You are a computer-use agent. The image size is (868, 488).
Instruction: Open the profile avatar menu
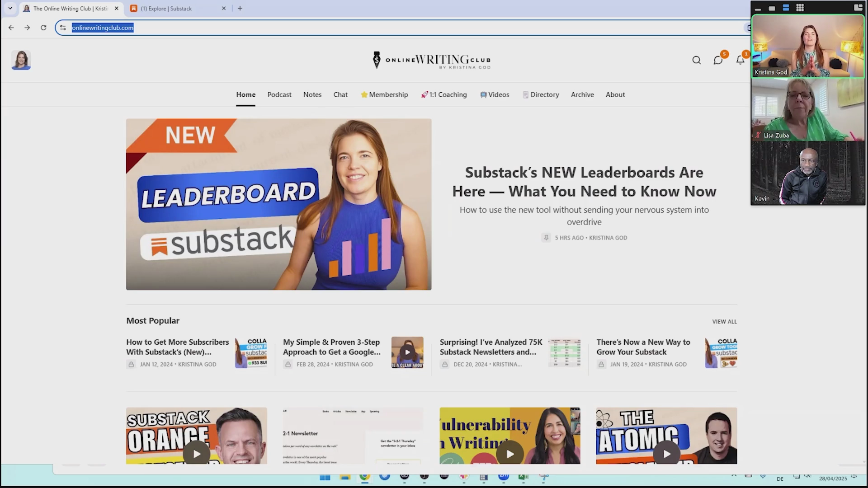coord(21,60)
